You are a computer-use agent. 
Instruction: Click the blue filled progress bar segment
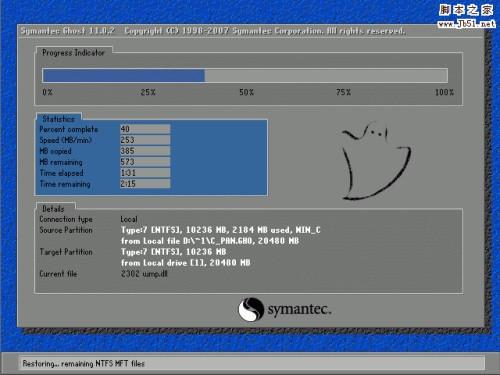tap(124, 75)
